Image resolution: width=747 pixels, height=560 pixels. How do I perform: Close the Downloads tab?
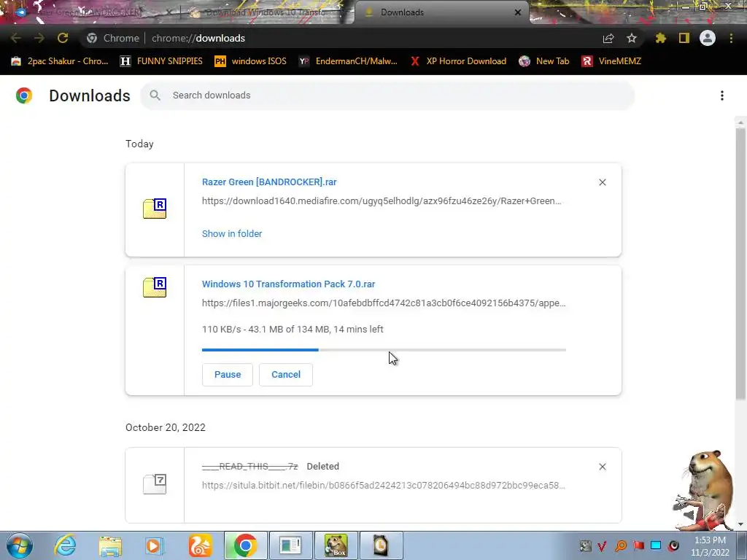coord(518,12)
